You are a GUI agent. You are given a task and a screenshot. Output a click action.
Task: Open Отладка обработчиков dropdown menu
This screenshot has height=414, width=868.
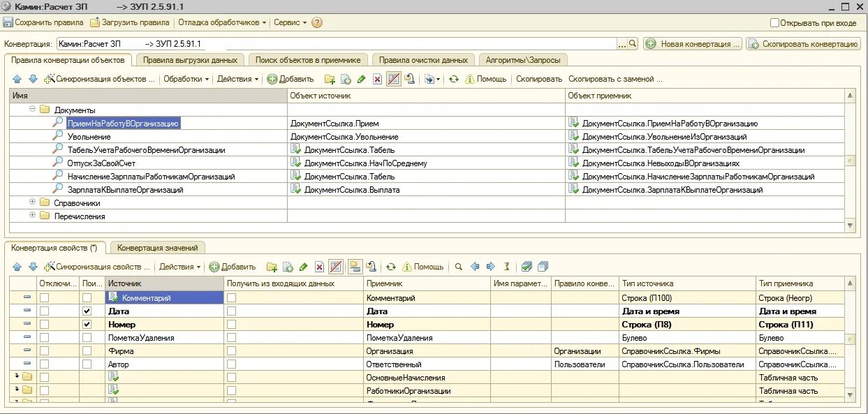click(x=223, y=22)
